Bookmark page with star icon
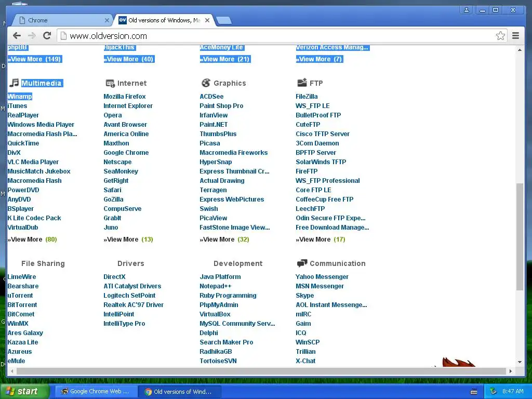Screen dimensions: 532x399 (x=500, y=36)
